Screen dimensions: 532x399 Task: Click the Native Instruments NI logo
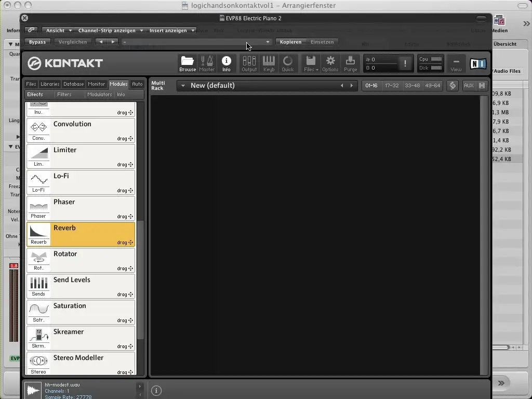[x=478, y=63]
